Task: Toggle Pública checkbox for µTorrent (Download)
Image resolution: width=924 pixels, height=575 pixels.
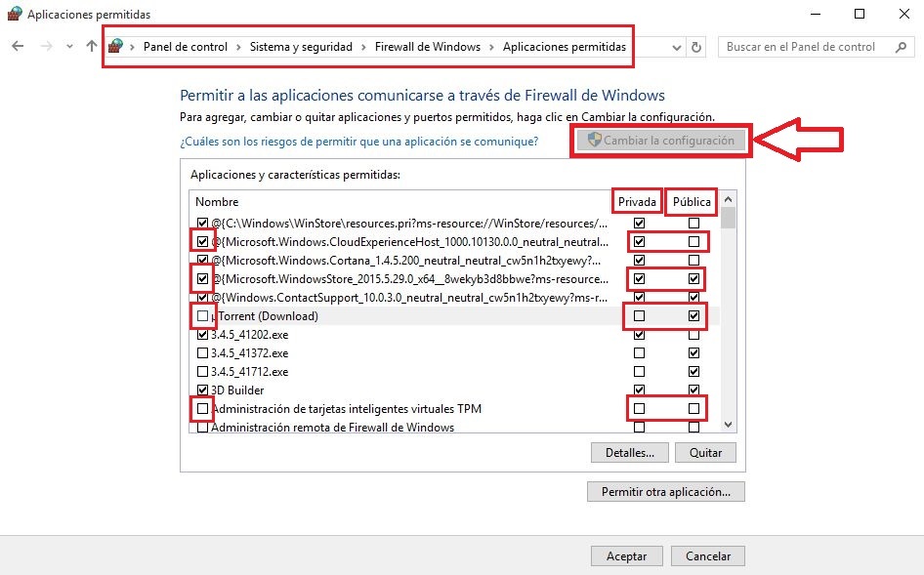Action: tap(693, 315)
